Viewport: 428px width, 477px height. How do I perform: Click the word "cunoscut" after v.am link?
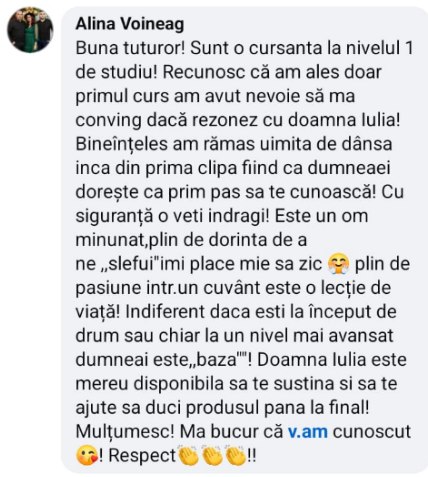(372, 432)
